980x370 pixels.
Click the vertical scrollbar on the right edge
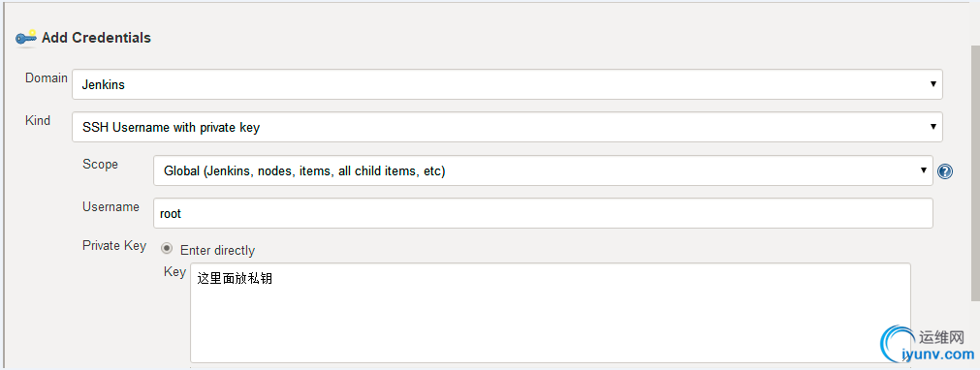click(x=975, y=206)
